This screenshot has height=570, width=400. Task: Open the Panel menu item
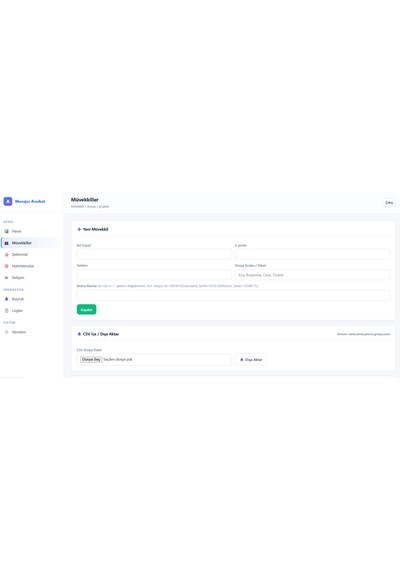[31, 231]
